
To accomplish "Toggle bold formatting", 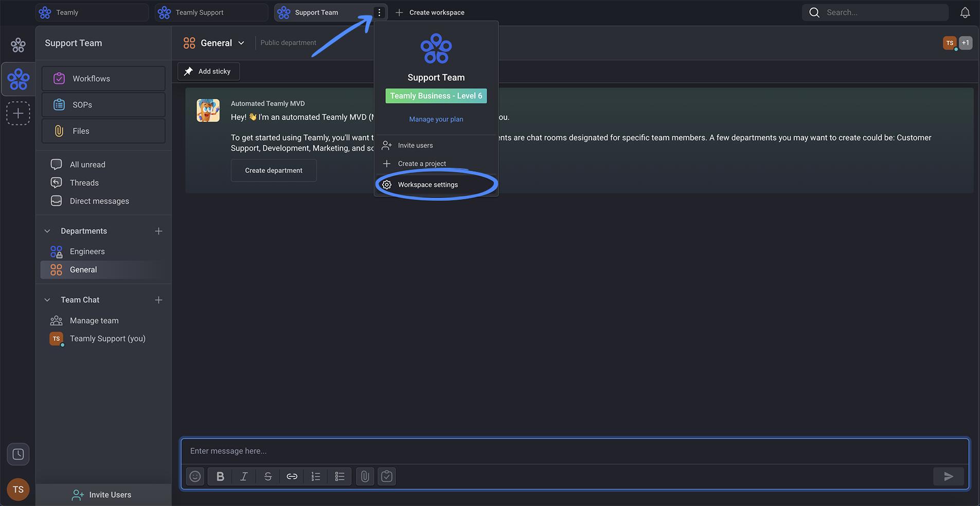I will coord(220,477).
